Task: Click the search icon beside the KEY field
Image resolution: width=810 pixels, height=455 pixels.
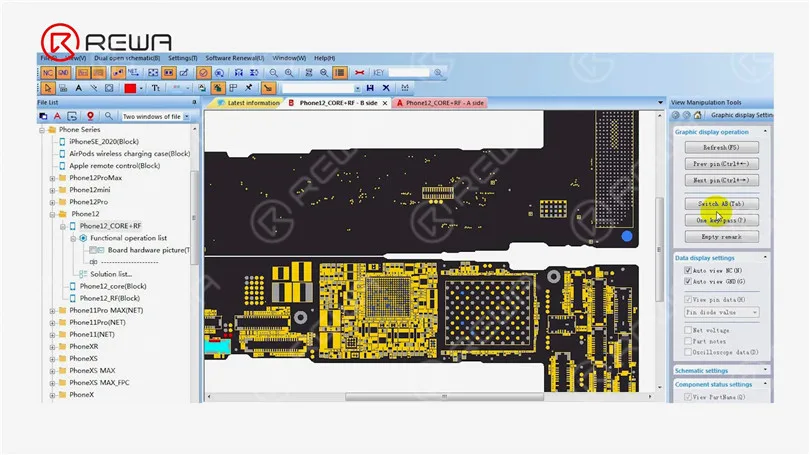Action: 438,73
